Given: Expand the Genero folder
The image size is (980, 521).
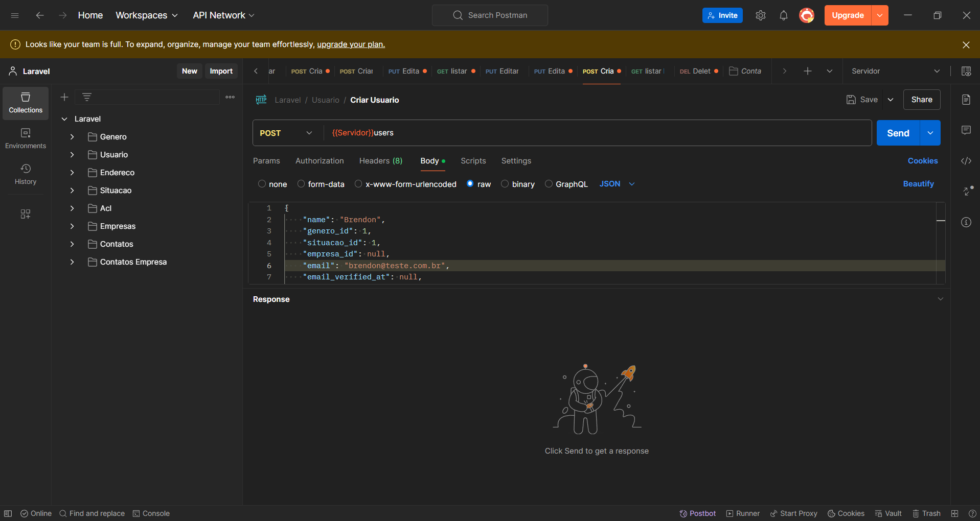Looking at the screenshot, I should click(x=72, y=137).
